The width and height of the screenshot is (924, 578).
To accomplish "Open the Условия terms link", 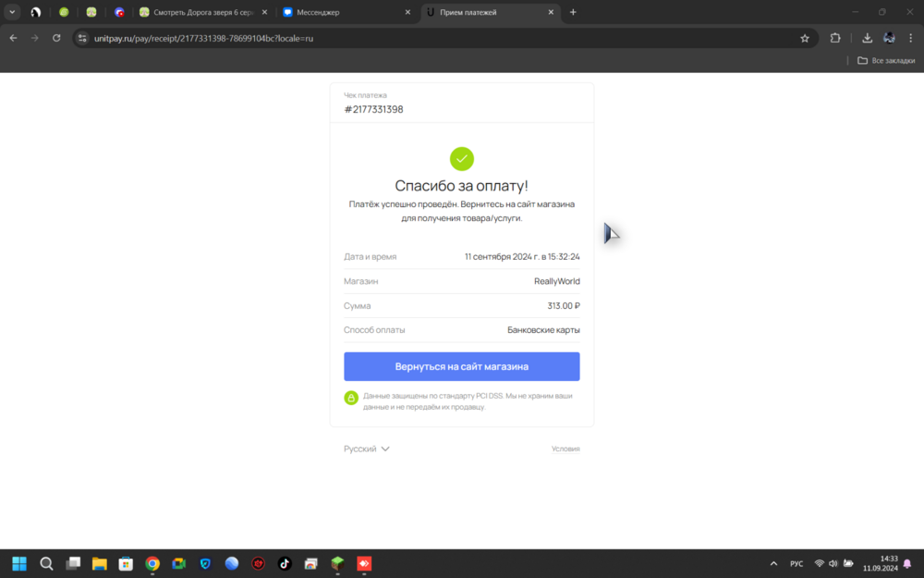I will [565, 449].
